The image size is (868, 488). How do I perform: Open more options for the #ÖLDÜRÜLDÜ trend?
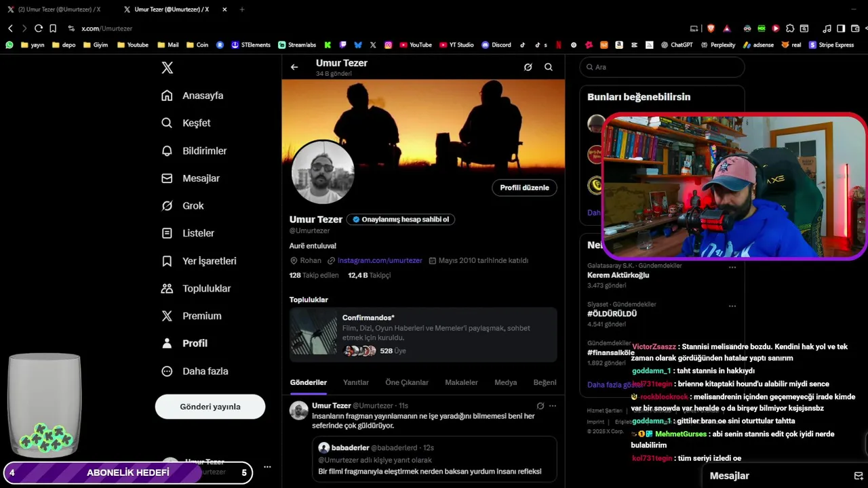click(x=732, y=306)
